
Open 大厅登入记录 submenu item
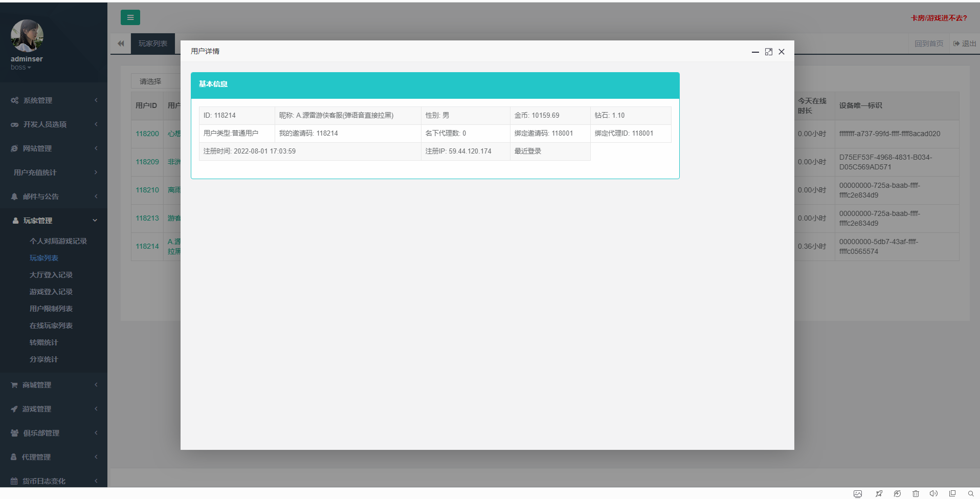(x=51, y=275)
